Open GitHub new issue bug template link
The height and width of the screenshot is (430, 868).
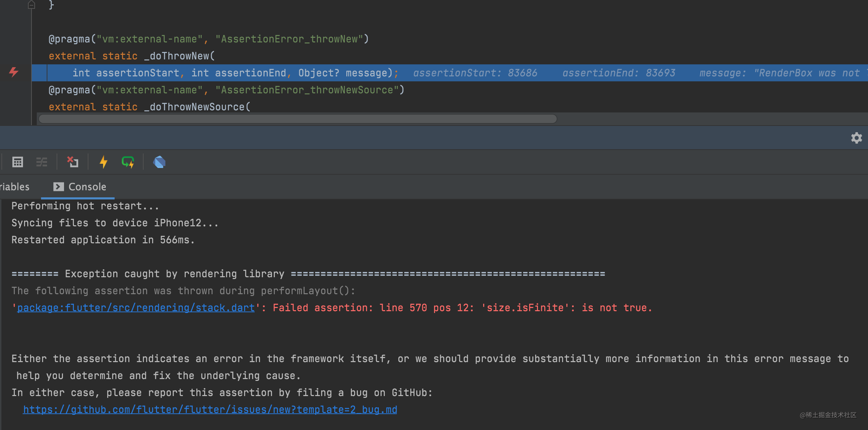(210, 409)
